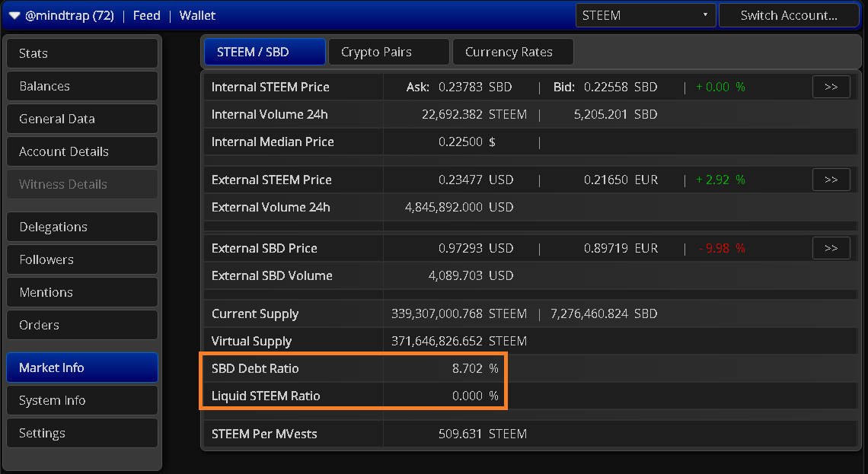This screenshot has width=868, height=474.
Task: Select Market Info in the sidebar
Action: pos(82,367)
